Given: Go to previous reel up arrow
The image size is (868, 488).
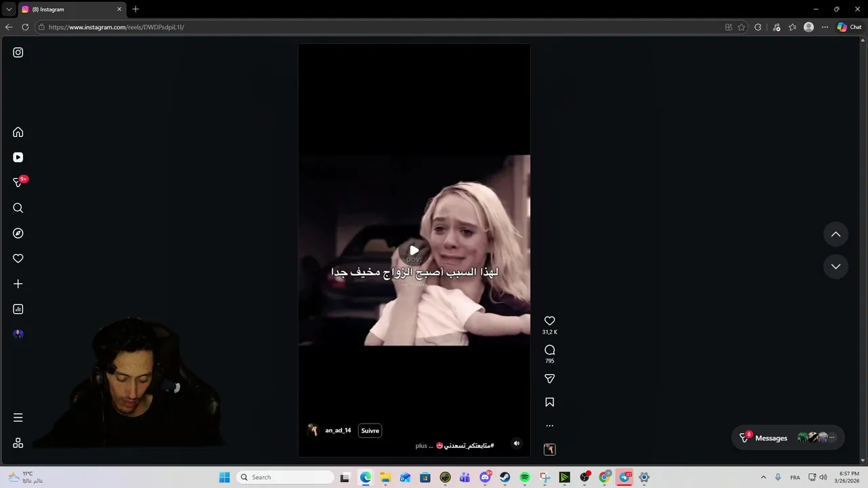Looking at the screenshot, I should pos(836,235).
